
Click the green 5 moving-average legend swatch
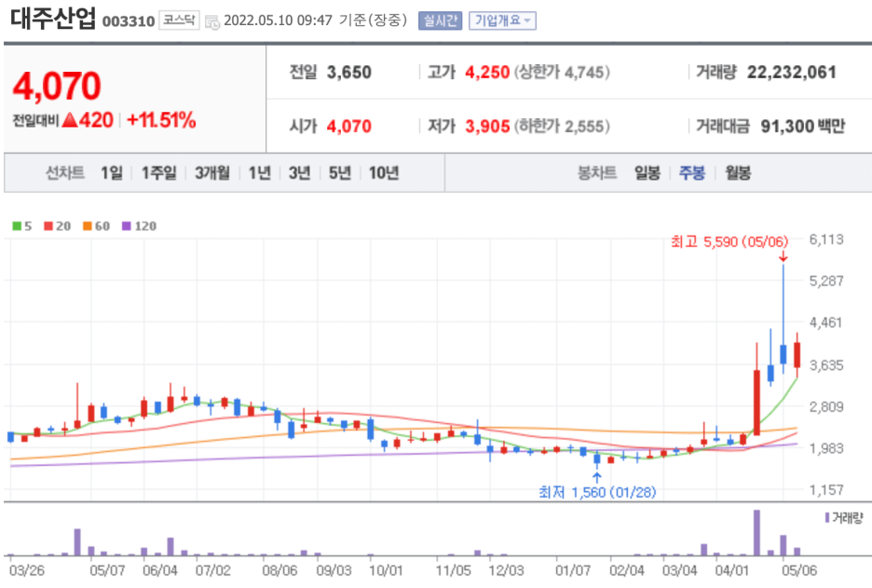17,226
